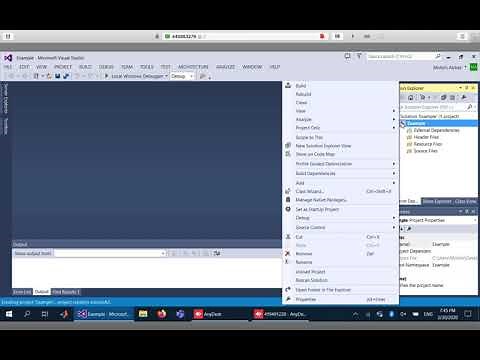
Task: Expand the Source Control submenu arrow
Action: tap(394, 227)
